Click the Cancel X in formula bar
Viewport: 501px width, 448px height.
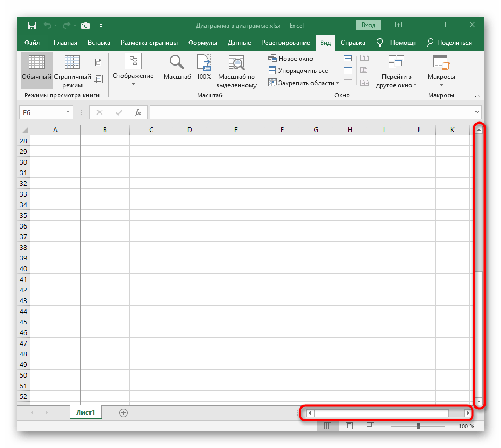pos(100,112)
